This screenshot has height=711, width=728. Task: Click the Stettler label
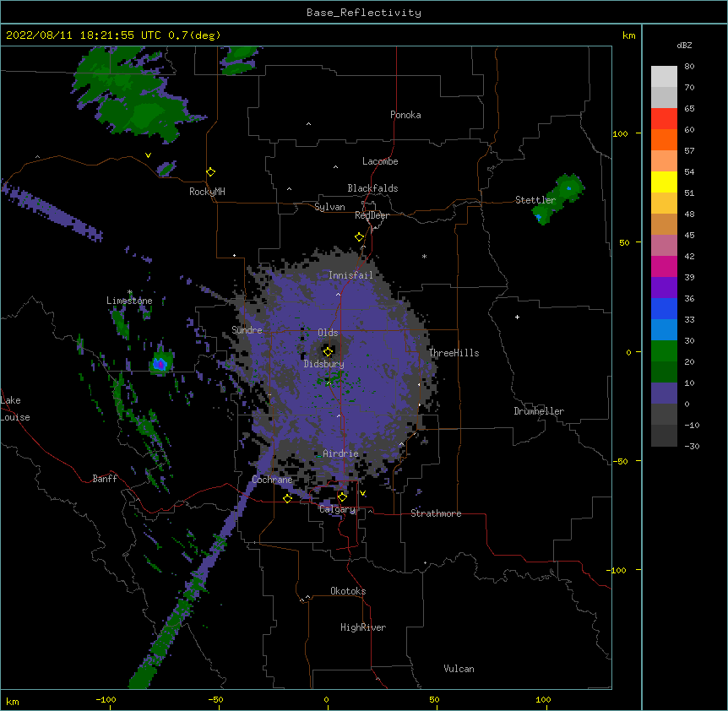[535, 200]
